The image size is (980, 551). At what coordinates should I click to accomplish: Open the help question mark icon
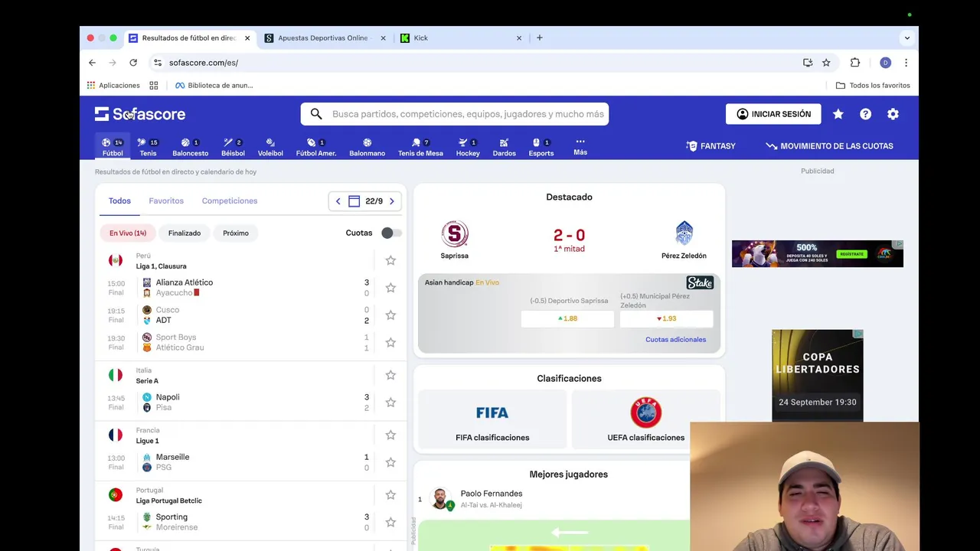[865, 114]
